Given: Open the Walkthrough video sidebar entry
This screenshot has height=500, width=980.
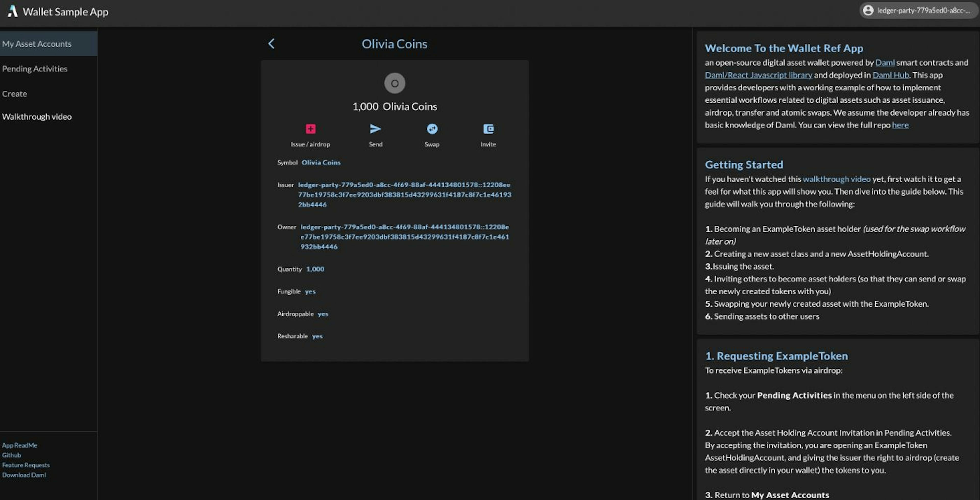Looking at the screenshot, I should [x=37, y=116].
